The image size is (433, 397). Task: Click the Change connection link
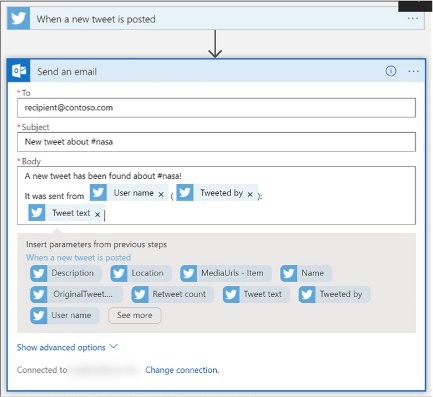coord(182,370)
